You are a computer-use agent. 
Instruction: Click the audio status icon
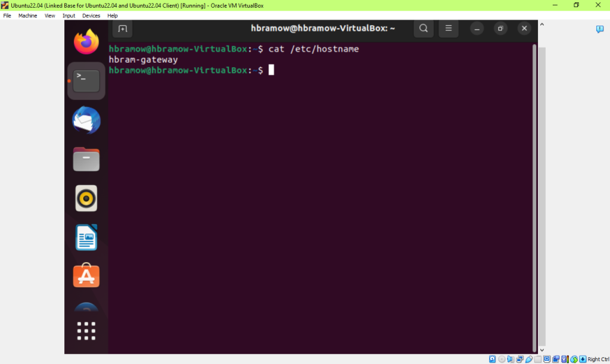511,359
